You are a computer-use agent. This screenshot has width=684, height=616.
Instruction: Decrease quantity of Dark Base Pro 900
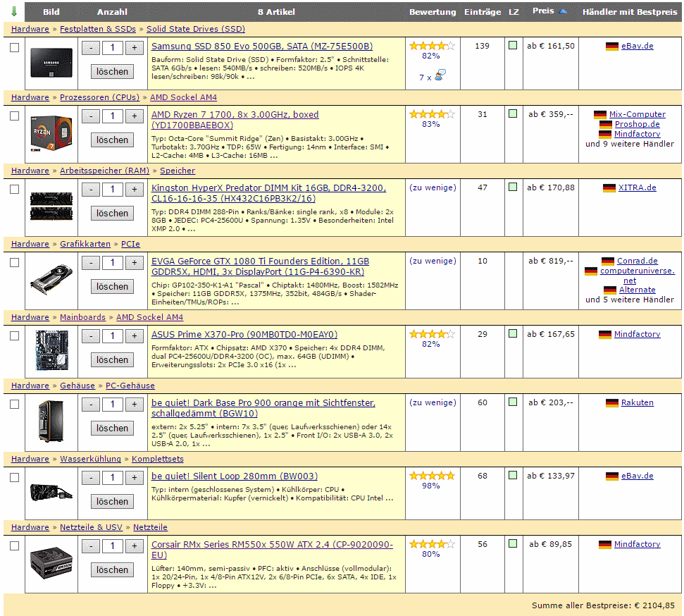(91, 405)
